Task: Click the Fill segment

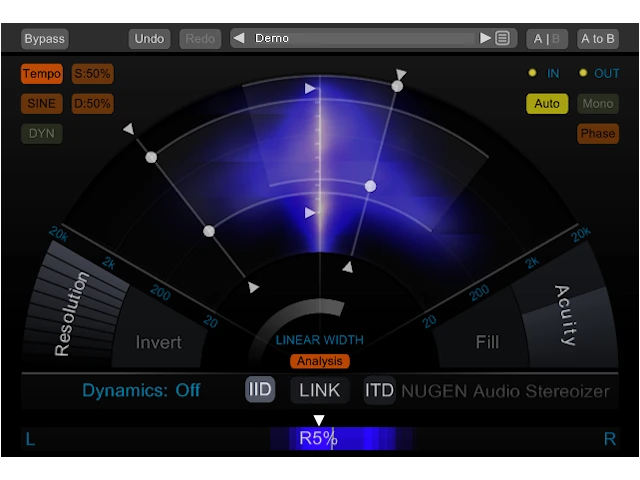Action: pyautogui.click(x=487, y=342)
